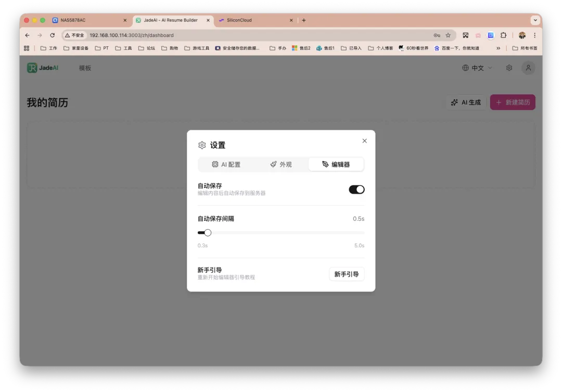Go forward in browser history
Image resolution: width=562 pixels, height=392 pixels.
(x=40, y=35)
